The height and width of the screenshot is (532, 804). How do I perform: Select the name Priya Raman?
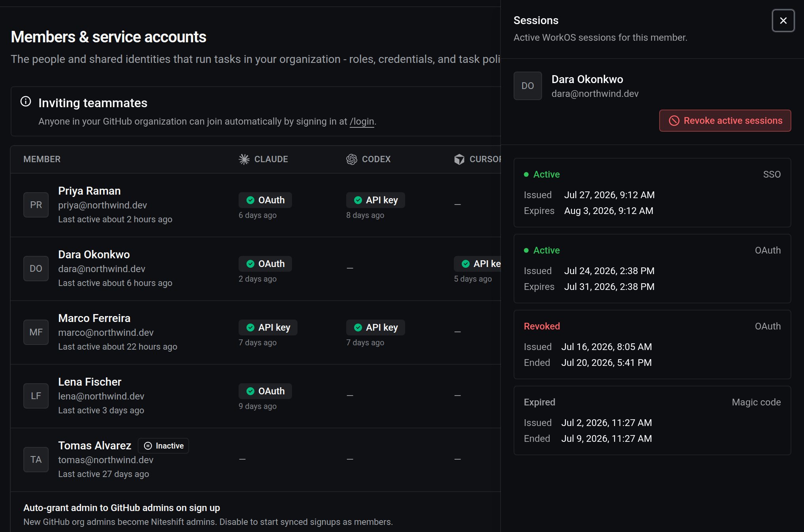89,191
